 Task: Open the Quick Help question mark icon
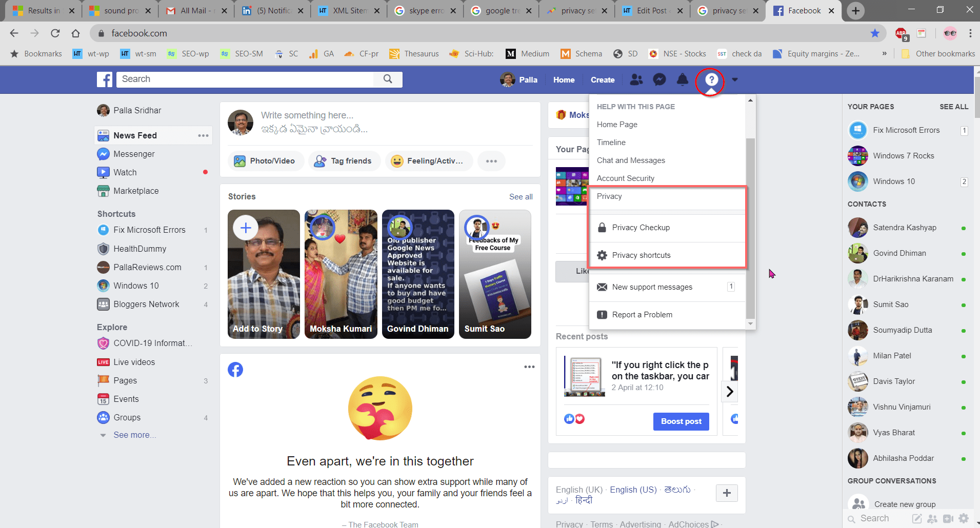tap(711, 79)
